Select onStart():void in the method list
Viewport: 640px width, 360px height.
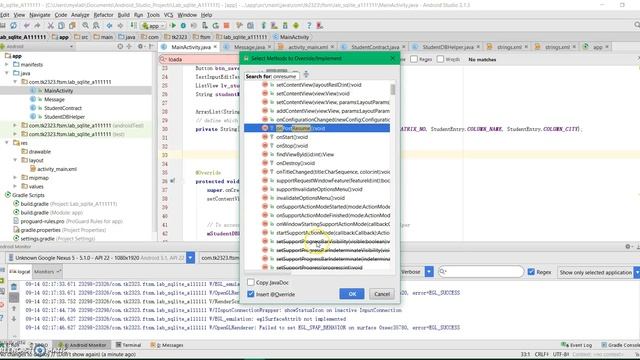click(x=292, y=137)
